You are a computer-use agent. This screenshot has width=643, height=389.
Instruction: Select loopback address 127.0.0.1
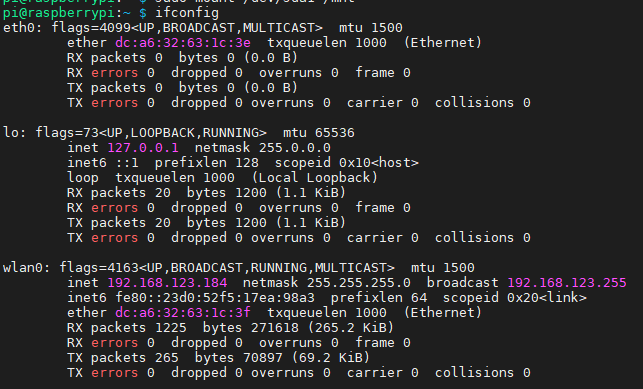(143, 148)
